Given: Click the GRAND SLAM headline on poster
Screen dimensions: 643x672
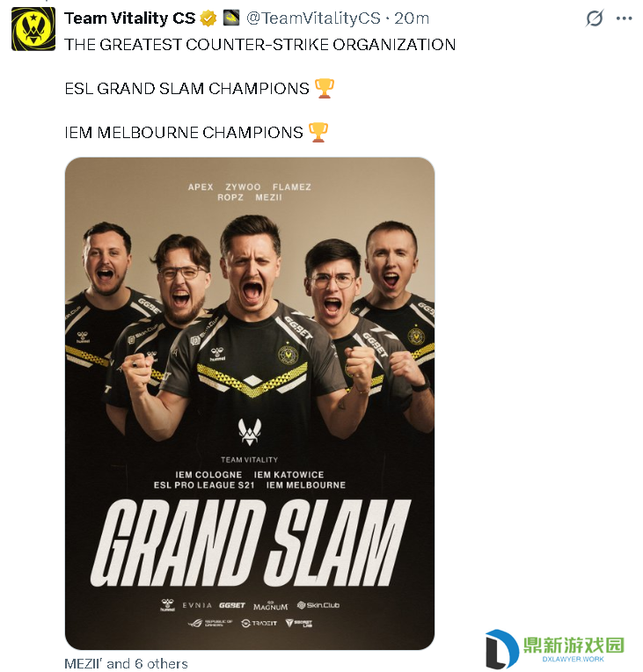Looking at the screenshot, I should pos(251,543).
